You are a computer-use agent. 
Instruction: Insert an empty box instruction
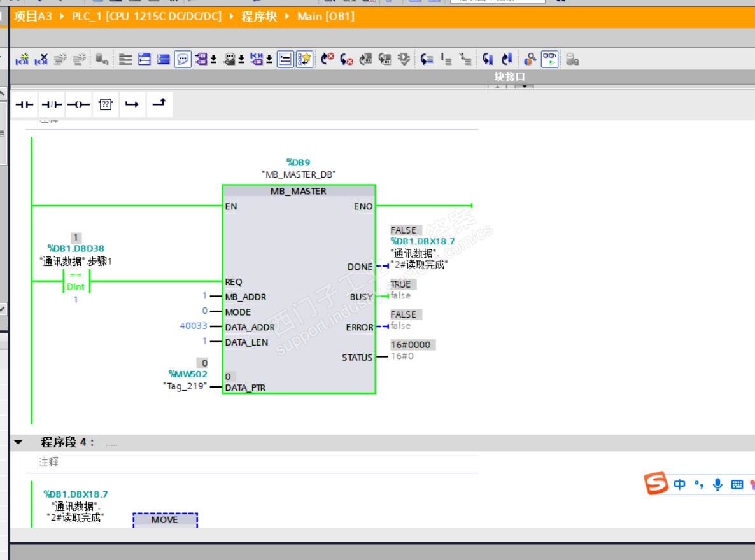(106, 104)
